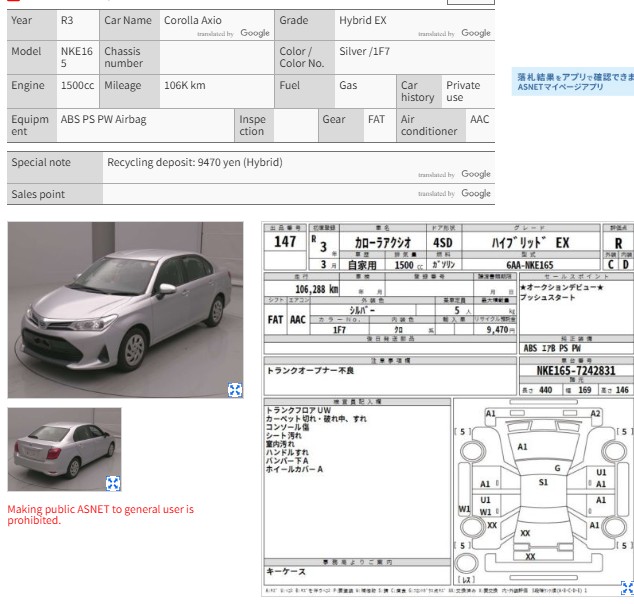This screenshot has height=604, width=634.
Task: Open the rear view car thumbnail
Action: coord(64,449)
